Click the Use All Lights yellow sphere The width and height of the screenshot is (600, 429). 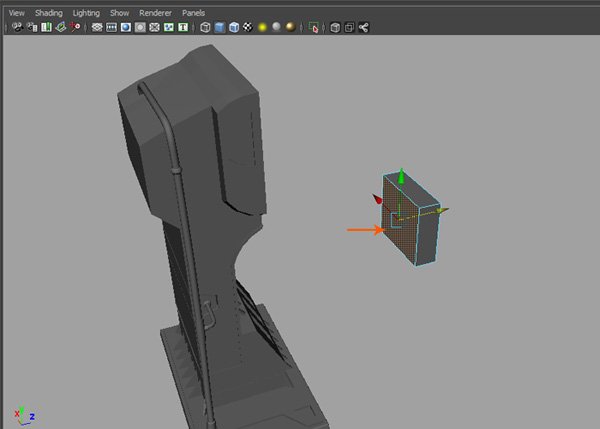tap(262, 27)
